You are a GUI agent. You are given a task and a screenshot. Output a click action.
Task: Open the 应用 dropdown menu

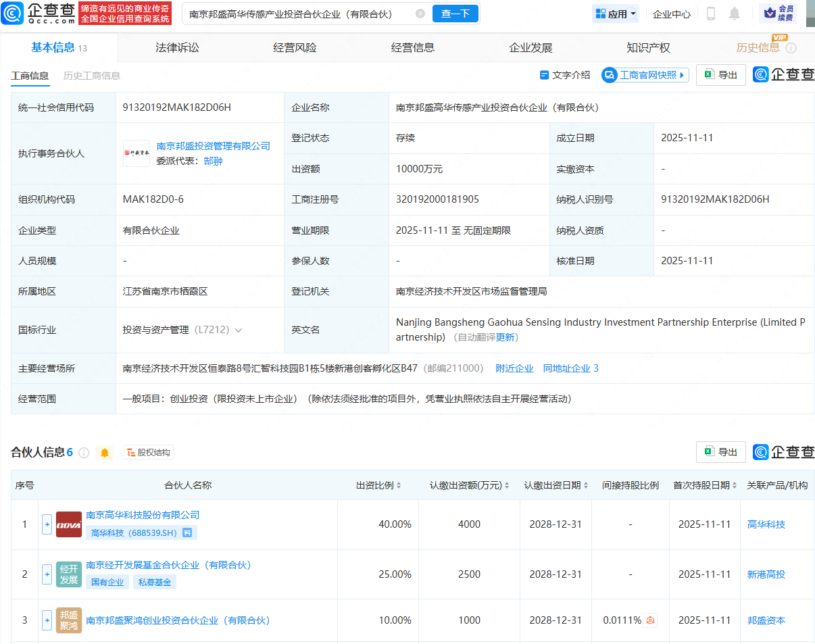click(x=615, y=14)
